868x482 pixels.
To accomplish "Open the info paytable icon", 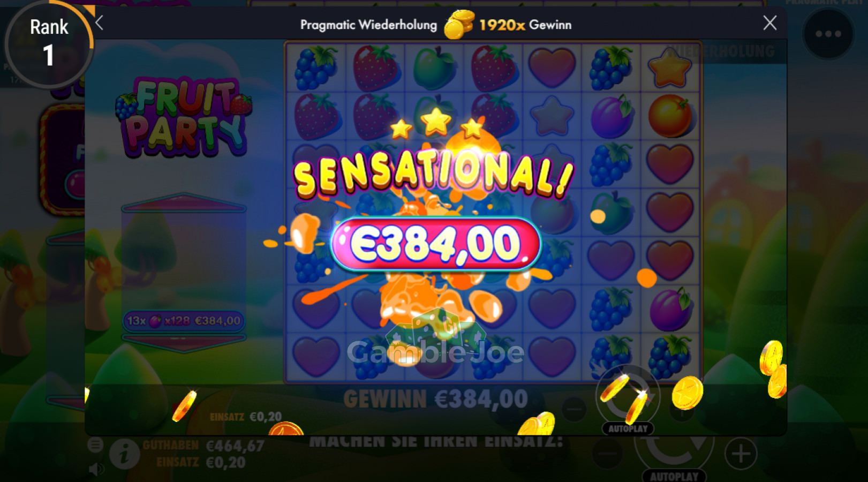I will [x=124, y=454].
